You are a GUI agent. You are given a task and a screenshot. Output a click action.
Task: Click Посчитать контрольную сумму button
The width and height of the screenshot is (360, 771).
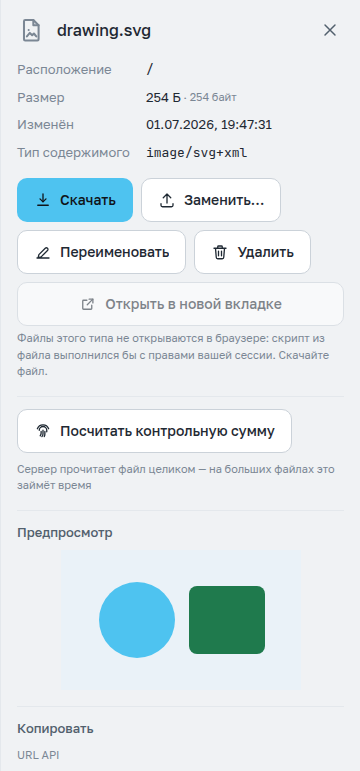click(x=154, y=431)
